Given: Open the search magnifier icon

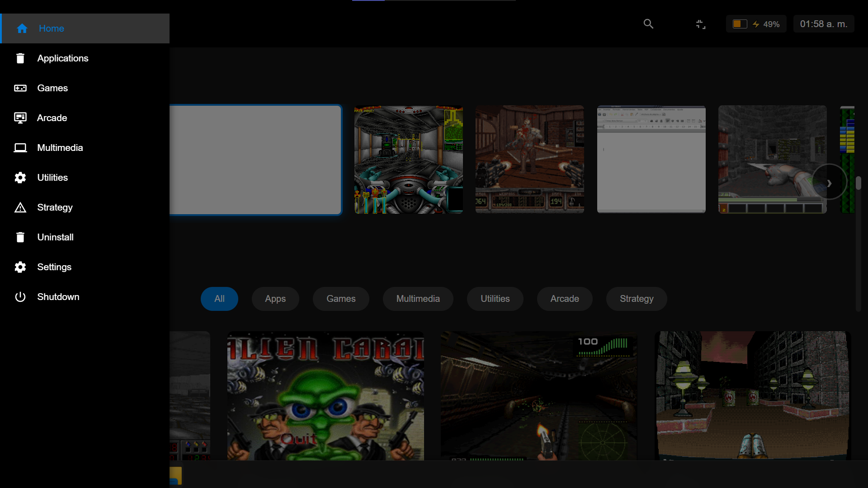Looking at the screenshot, I should [648, 24].
